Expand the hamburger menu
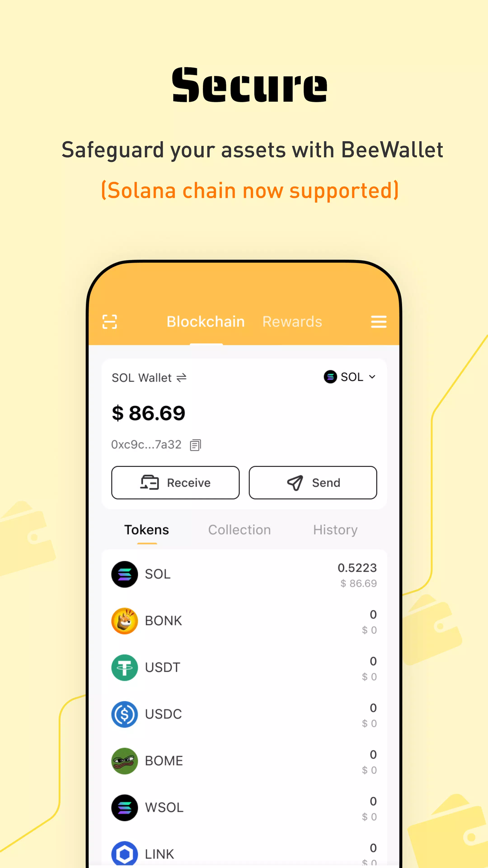The height and width of the screenshot is (868, 488). pyautogui.click(x=379, y=322)
